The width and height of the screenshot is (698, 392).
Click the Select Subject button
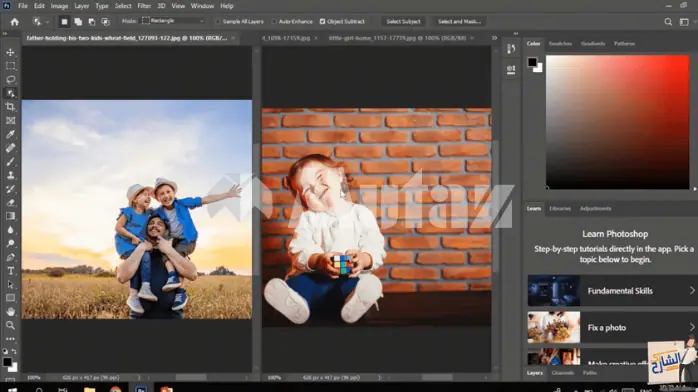click(x=403, y=21)
